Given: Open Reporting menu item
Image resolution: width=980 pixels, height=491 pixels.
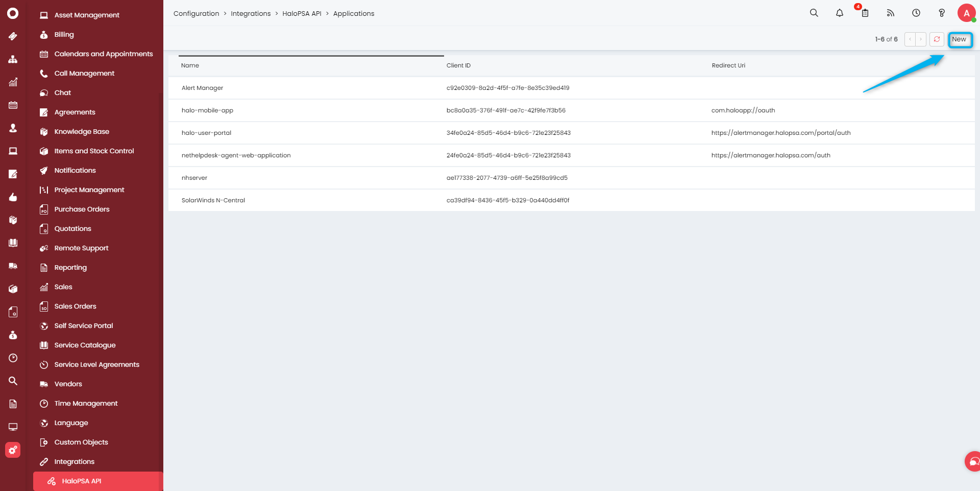Looking at the screenshot, I should [70, 268].
